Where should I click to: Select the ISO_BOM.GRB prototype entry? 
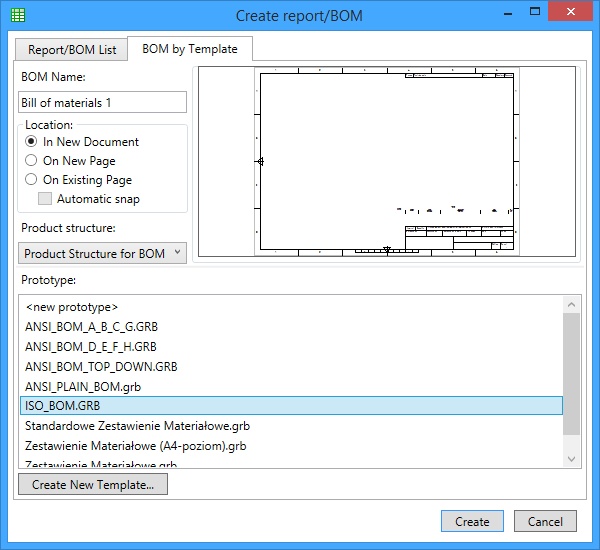62,406
